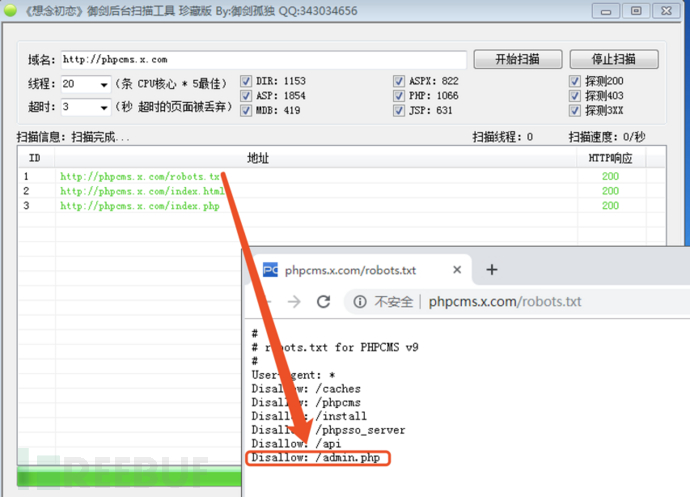Toggle the 探测3XX checkbox
This screenshot has width=690, height=497.
click(575, 110)
